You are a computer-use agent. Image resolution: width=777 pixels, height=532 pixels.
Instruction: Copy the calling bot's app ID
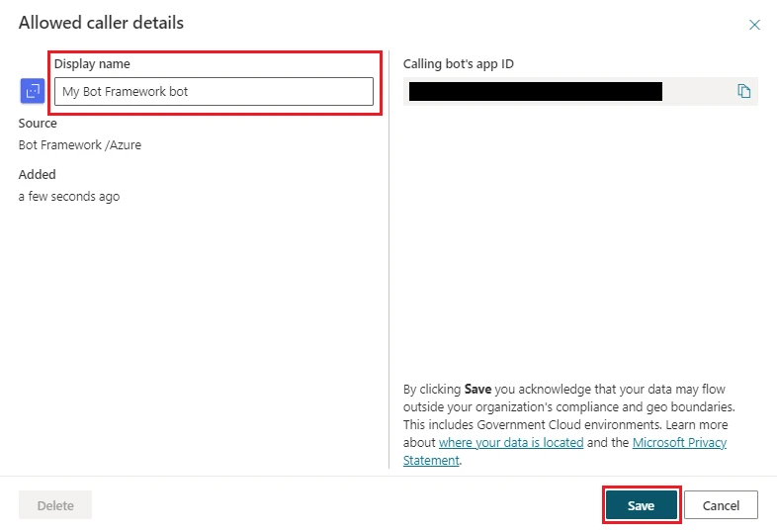pos(744,92)
